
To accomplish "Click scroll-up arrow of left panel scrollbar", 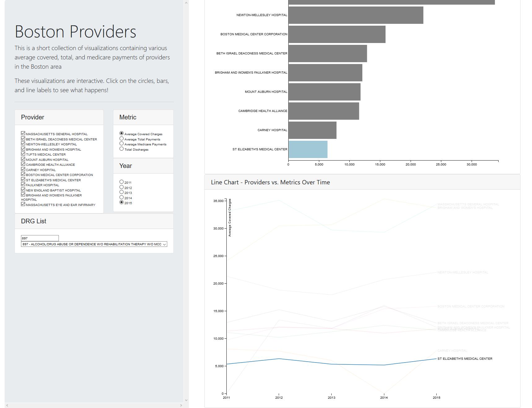I will click(186, 3).
